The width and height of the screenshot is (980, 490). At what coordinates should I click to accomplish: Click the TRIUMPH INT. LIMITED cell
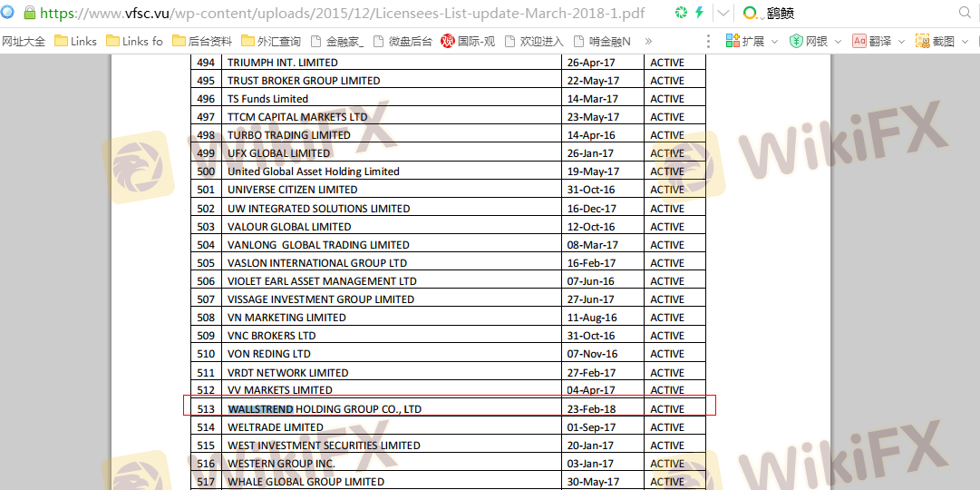[392, 63]
